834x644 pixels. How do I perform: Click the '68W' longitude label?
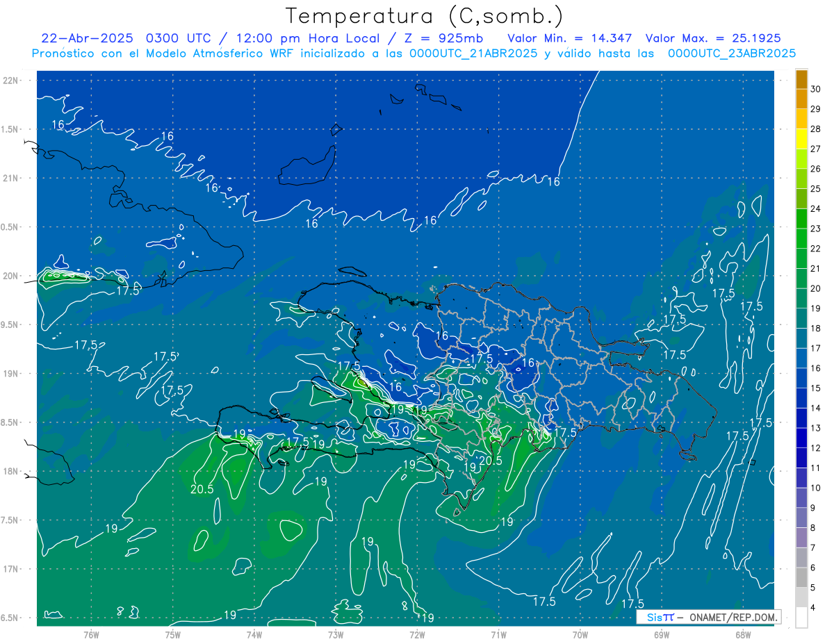coord(743,635)
